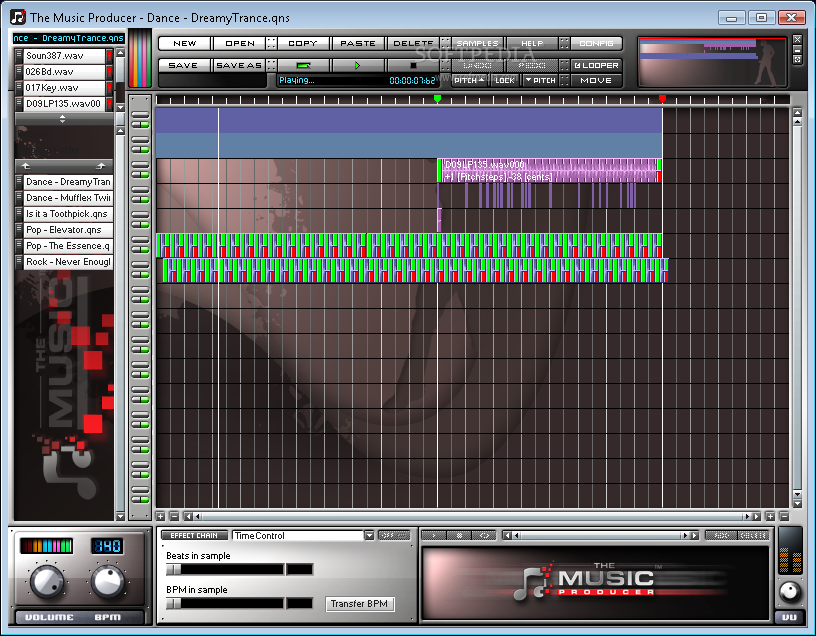This screenshot has height=636, width=816.
Task: Open the CONFIG menu button
Action: (x=596, y=43)
